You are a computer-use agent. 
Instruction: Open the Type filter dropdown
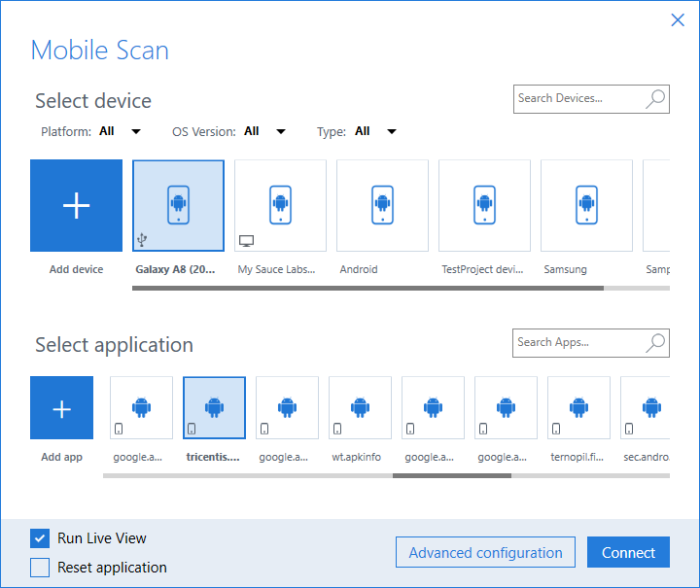(x=391, y=131)
